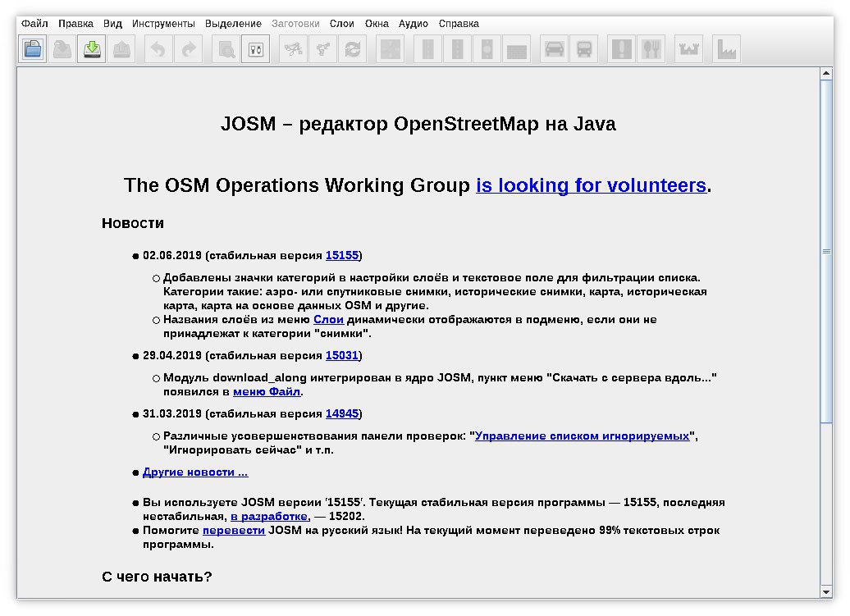Click the castle preset icon
850x616 pixels.
point(688,49)
